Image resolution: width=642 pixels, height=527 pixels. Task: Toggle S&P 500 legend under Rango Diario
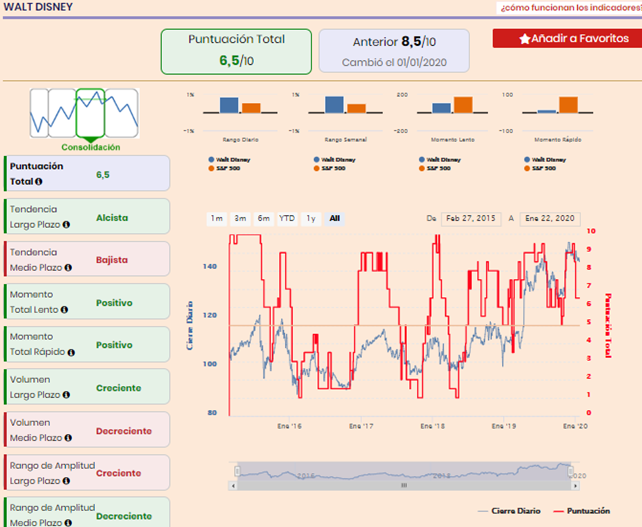coord(224,168)
